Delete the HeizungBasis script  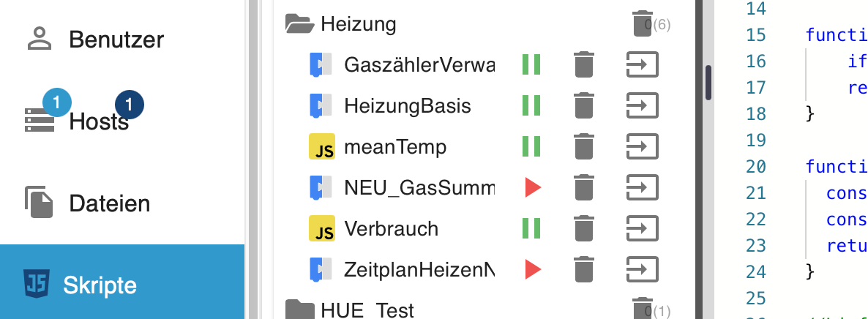pos(583,106)
